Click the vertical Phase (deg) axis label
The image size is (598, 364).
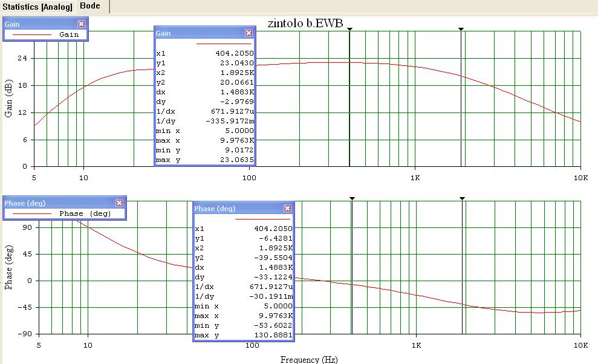click(8, 267)
